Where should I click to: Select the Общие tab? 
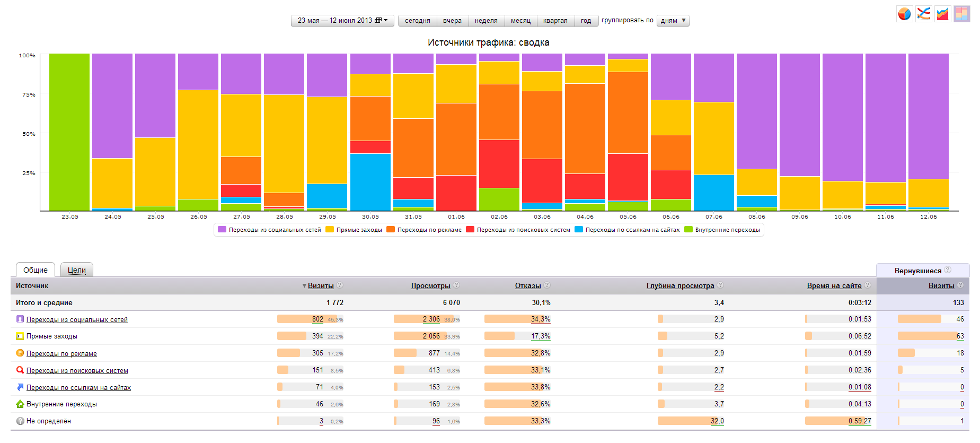pyautogui.click(x=36, y=270)
